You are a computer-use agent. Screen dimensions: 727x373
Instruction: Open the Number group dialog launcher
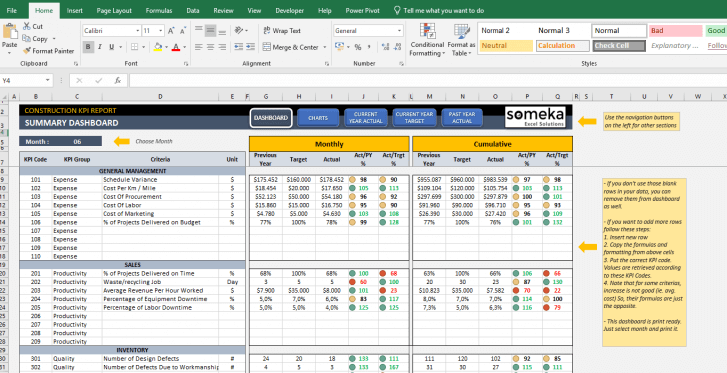coord(401,64)
